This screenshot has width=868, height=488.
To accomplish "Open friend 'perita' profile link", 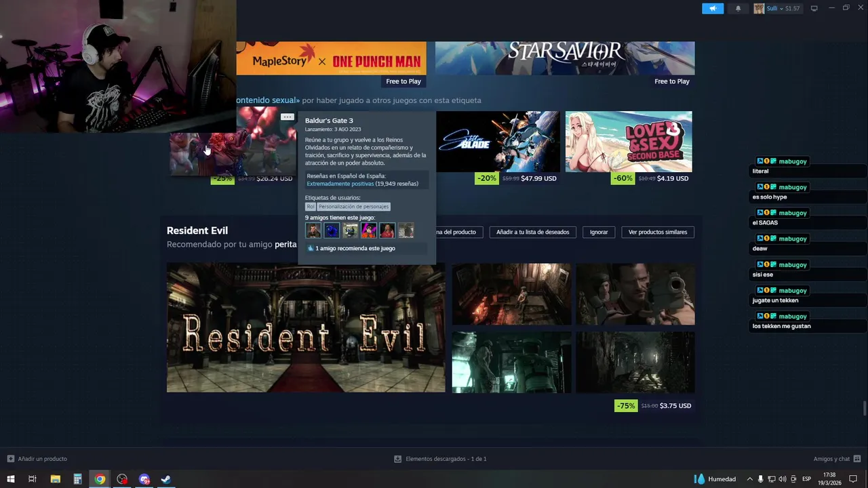I will (x=285, y=245).
